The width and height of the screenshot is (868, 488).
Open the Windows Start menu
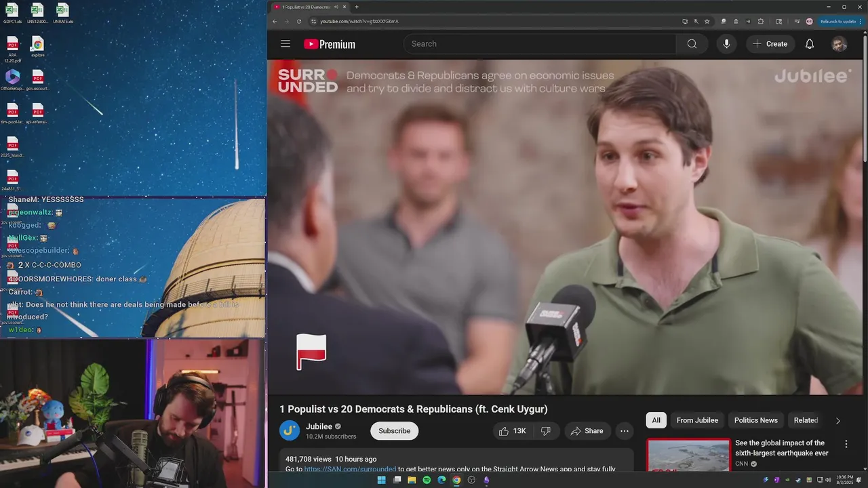[x=381, y=480]
